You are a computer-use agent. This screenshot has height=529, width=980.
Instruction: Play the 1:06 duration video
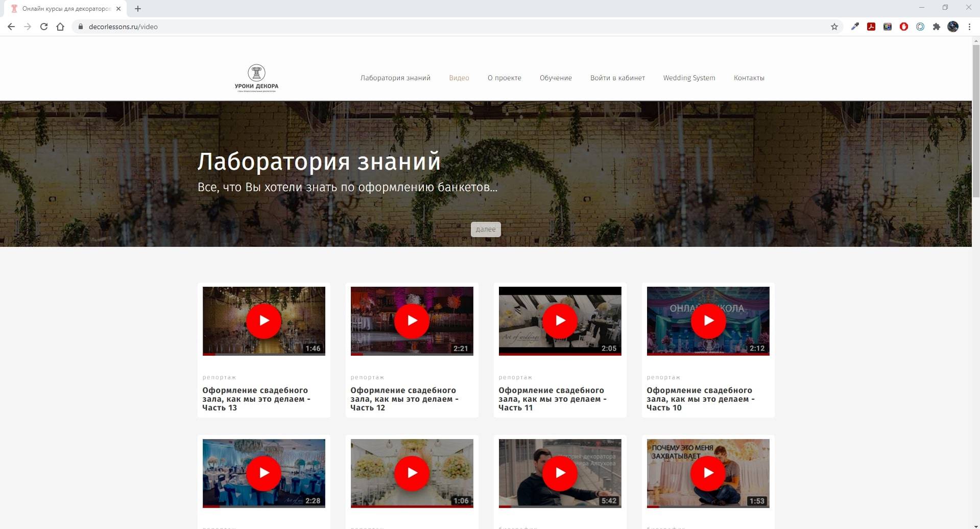[x=412, y=473]
